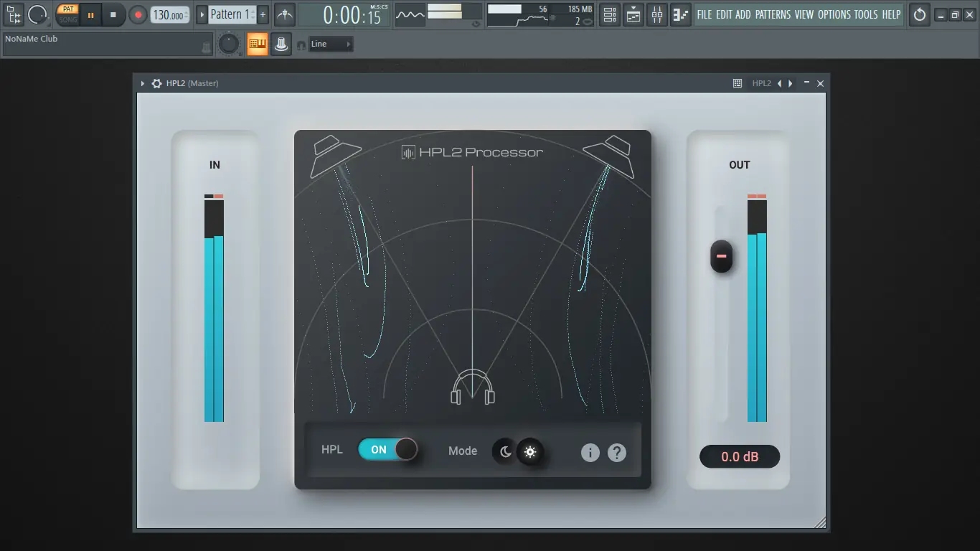Click the oscilloscope waveform display
Viewport: 980px width, 551px height.
click(x=410, y=14)
